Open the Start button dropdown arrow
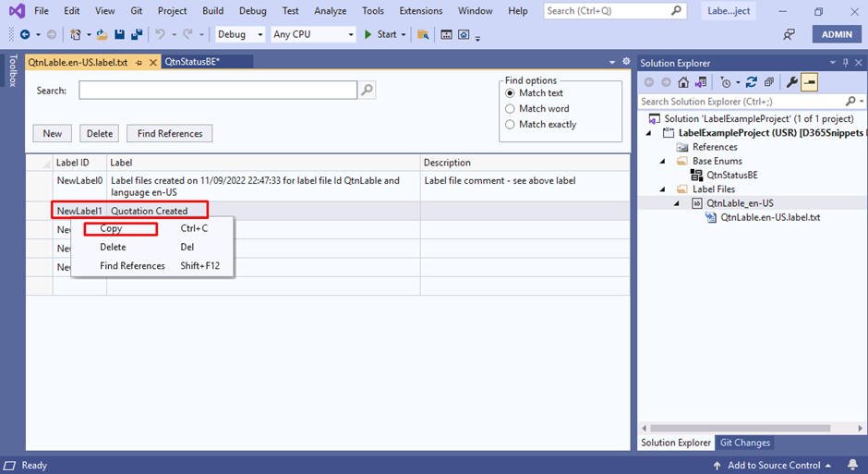Screen dimensions: 868x474 (404, 34)
